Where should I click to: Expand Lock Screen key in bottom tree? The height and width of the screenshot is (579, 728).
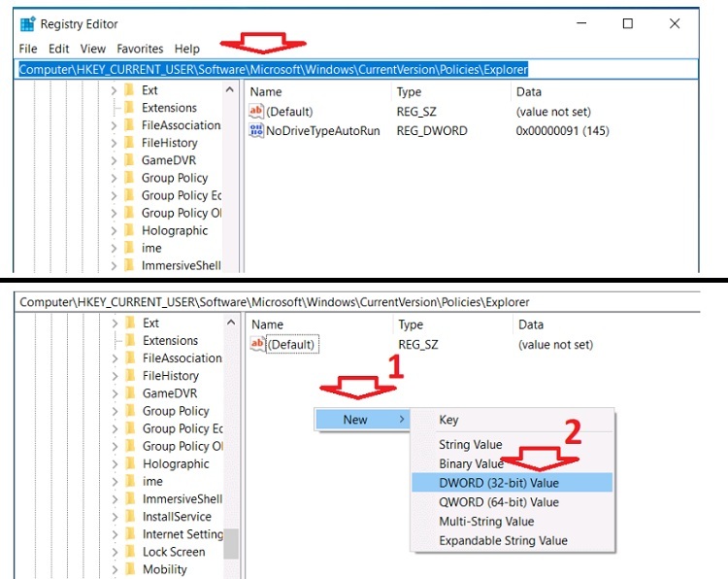click(116, 553)
